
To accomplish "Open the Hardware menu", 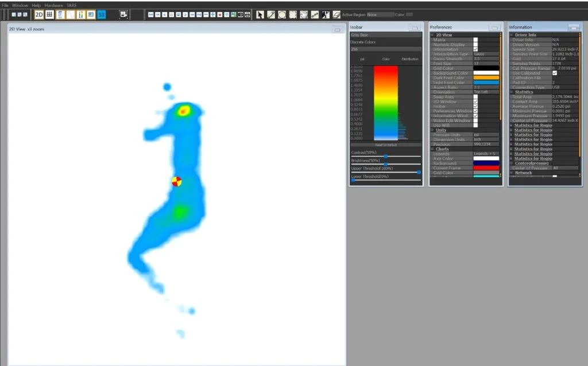I will tap(53, 4).
